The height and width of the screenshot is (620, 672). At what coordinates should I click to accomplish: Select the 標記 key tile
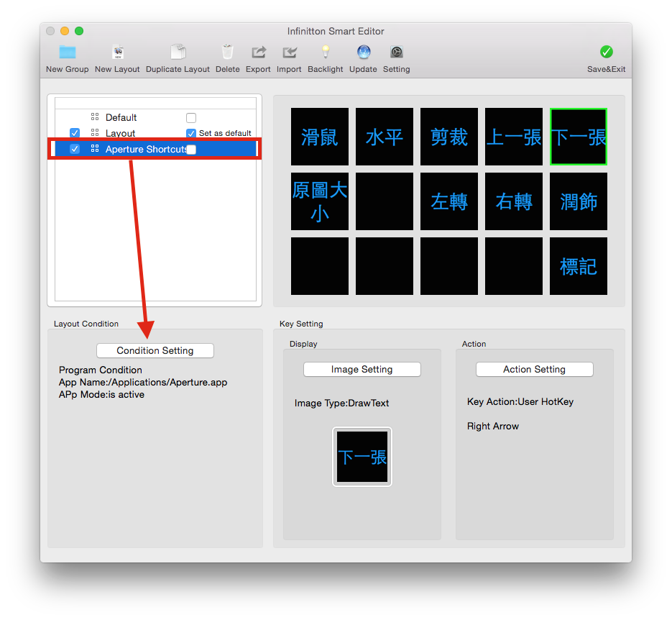579,266
